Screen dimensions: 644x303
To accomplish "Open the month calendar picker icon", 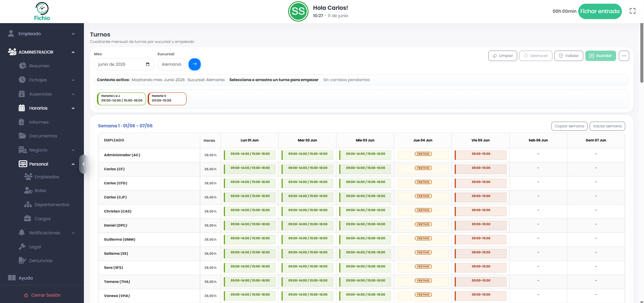I will click(148, 64).
